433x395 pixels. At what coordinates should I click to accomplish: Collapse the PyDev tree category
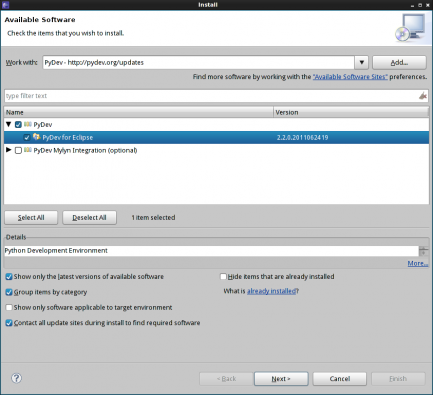point(9,124)
